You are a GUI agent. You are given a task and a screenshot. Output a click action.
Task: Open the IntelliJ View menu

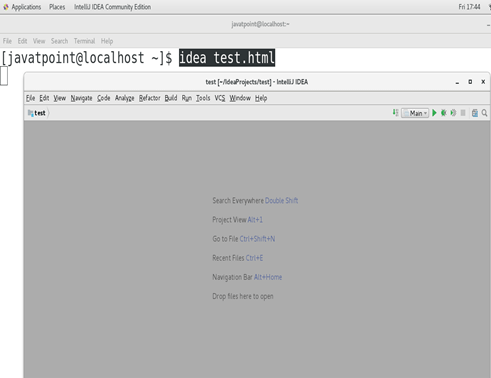click(x=60, y=98)
